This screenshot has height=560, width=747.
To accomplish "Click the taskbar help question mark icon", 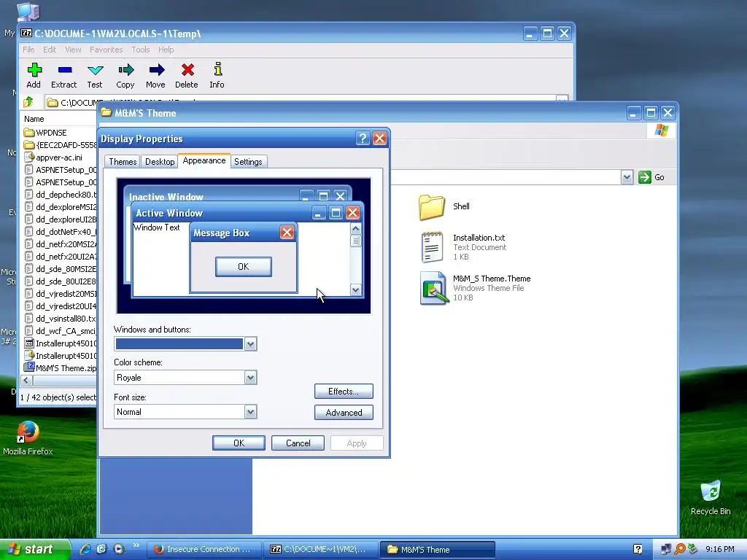I will pos(638,550).
